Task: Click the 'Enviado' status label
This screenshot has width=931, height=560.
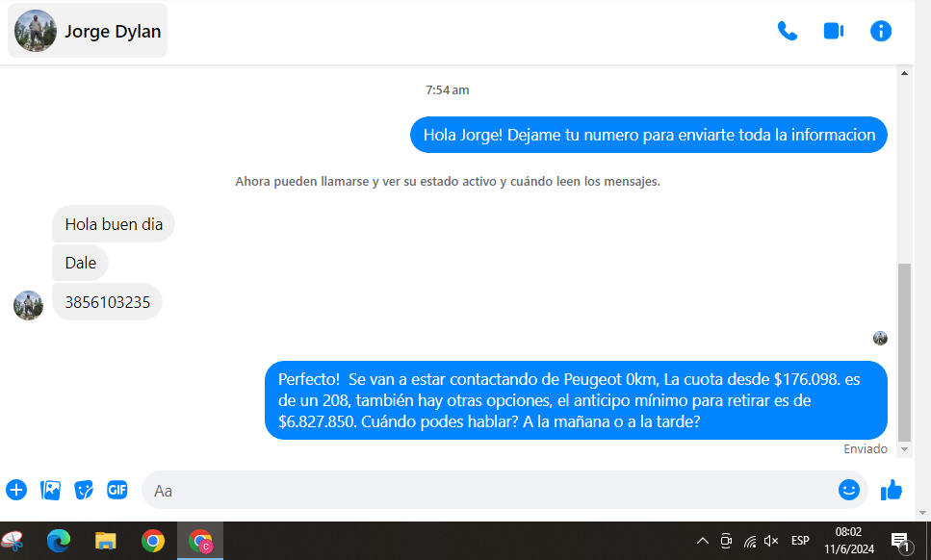Action: point(866,449)
